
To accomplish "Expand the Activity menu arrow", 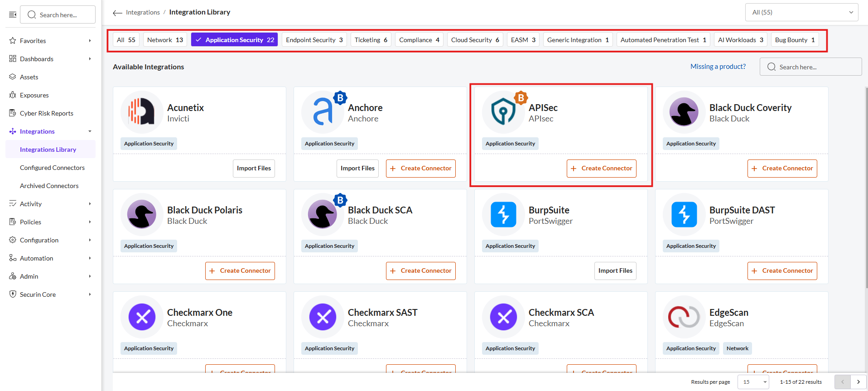I will 90,204.
